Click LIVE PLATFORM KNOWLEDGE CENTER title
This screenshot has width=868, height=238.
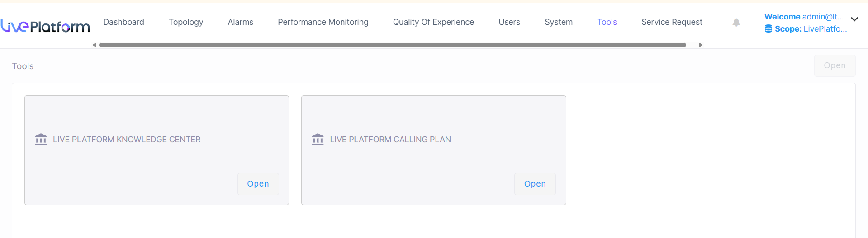127,140
